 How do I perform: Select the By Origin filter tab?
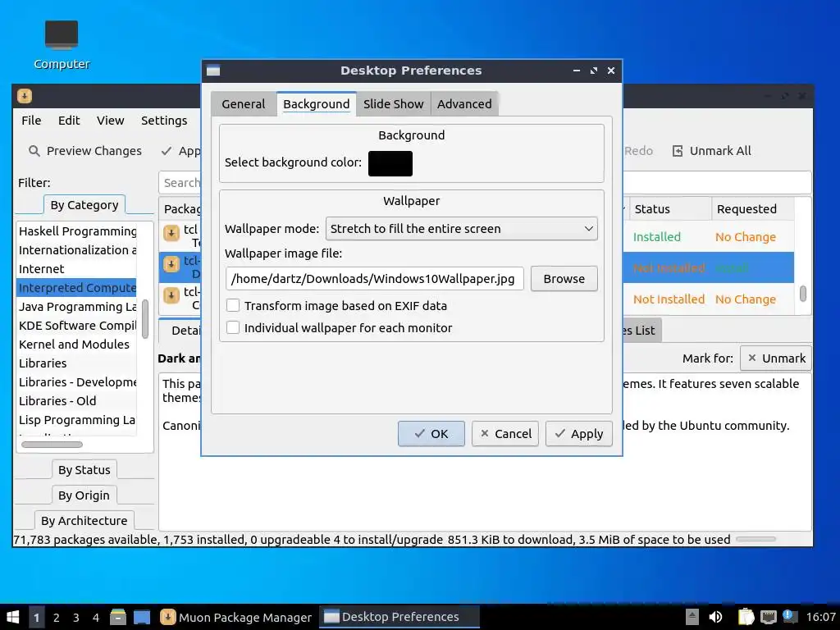84,495
